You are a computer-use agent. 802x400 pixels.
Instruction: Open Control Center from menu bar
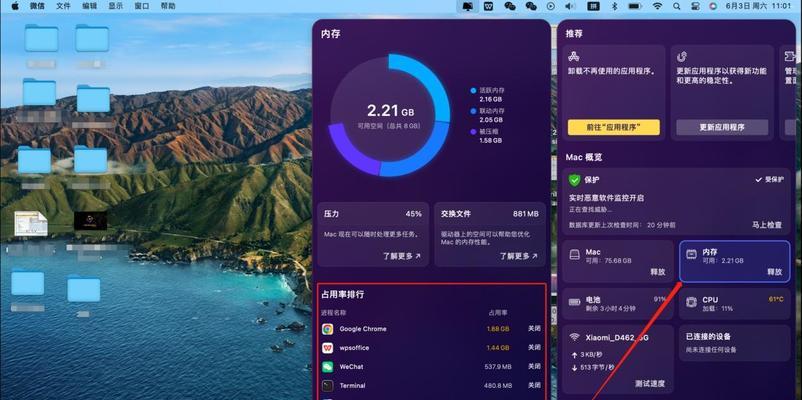(x=695, y=6)
